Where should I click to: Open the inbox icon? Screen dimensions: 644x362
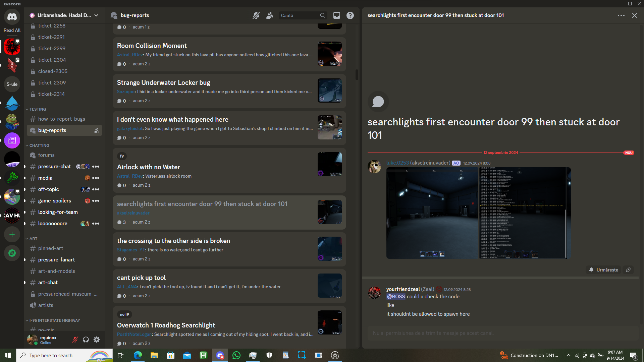pos(336,15)
